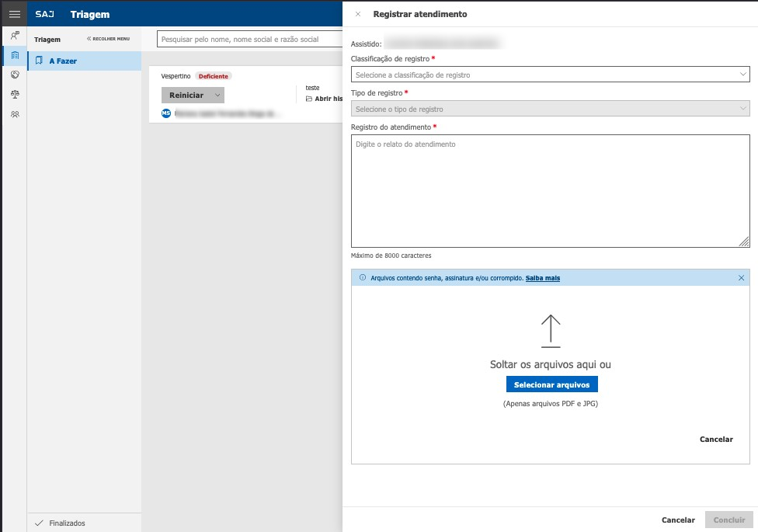Select the building Triagem sidebar icon
Image resolution: width=758 pixels, height=532 pixels.
[15, 55]
